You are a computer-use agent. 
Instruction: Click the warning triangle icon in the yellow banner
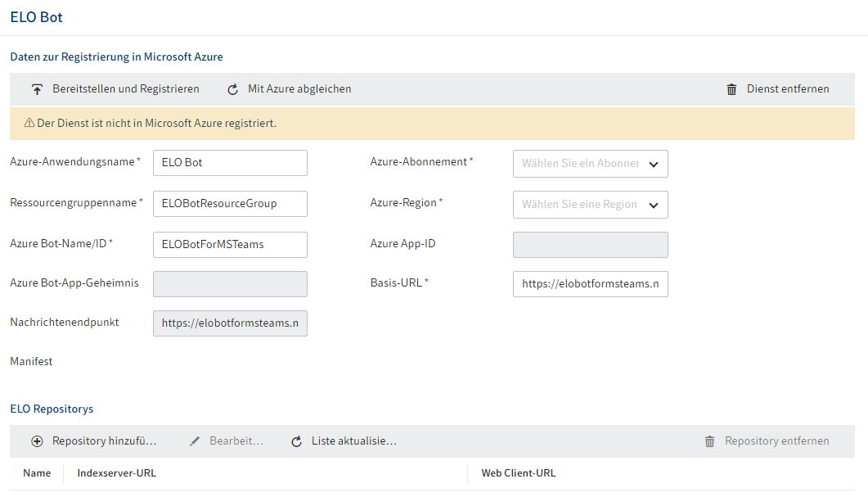[x=29, y=123]
